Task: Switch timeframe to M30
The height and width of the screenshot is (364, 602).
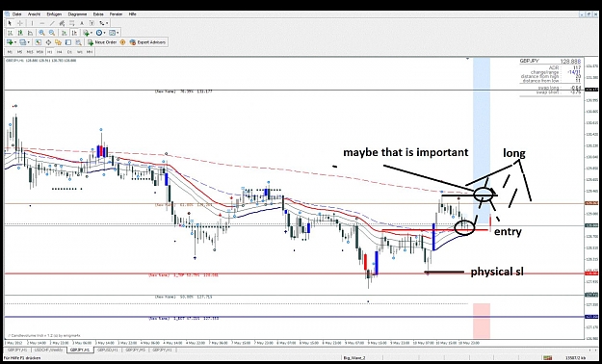Action: [x=39, y=51]
